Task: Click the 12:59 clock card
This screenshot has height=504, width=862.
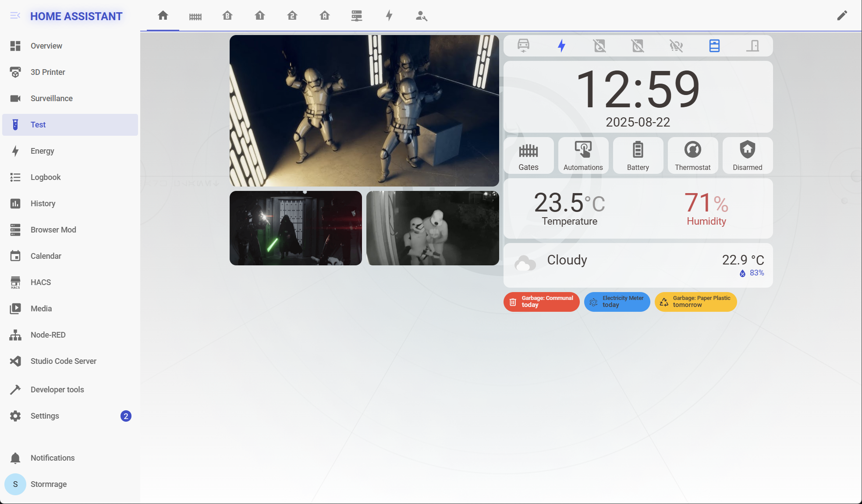Action: tap(638, 97)
